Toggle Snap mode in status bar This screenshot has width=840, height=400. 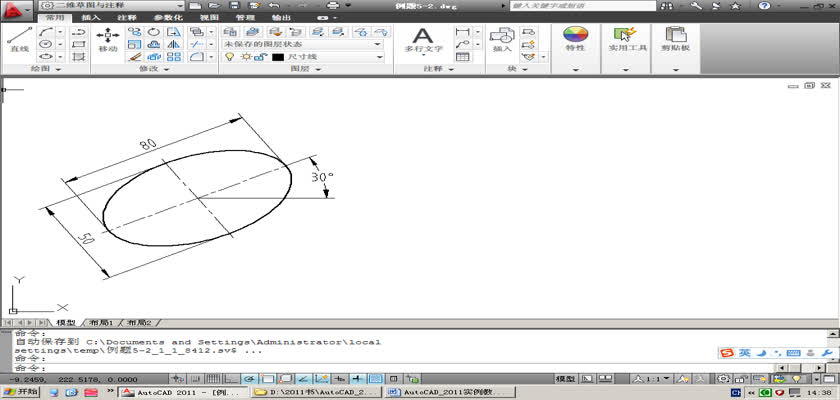point(194,379)
